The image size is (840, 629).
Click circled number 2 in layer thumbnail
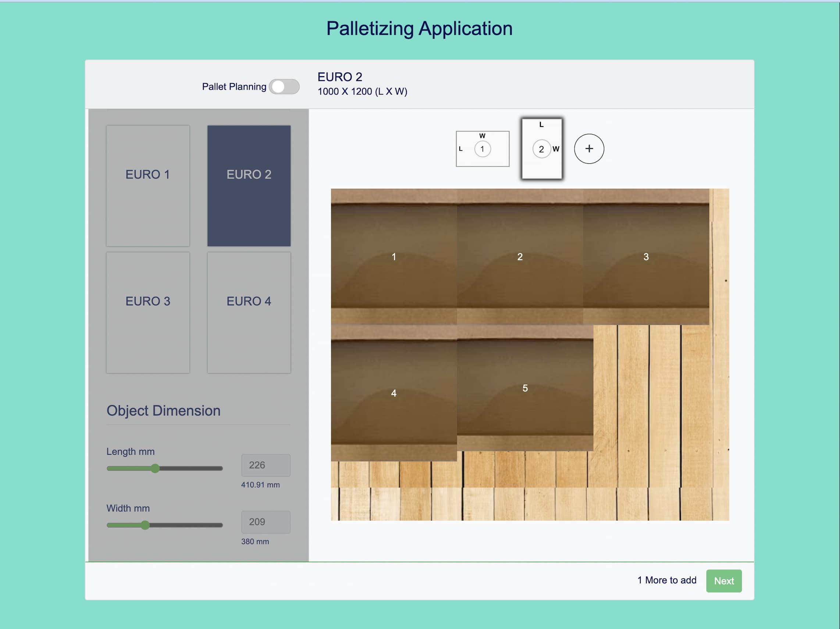(x=541, y=149)
